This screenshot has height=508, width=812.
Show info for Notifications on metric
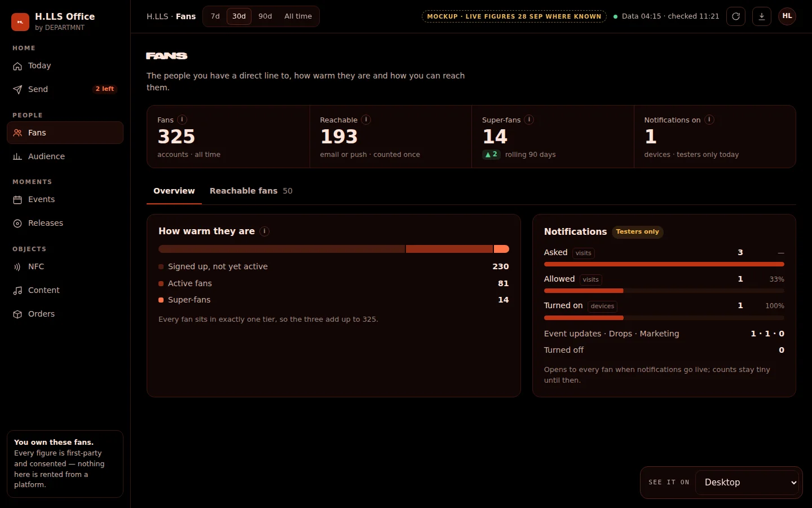709,120
